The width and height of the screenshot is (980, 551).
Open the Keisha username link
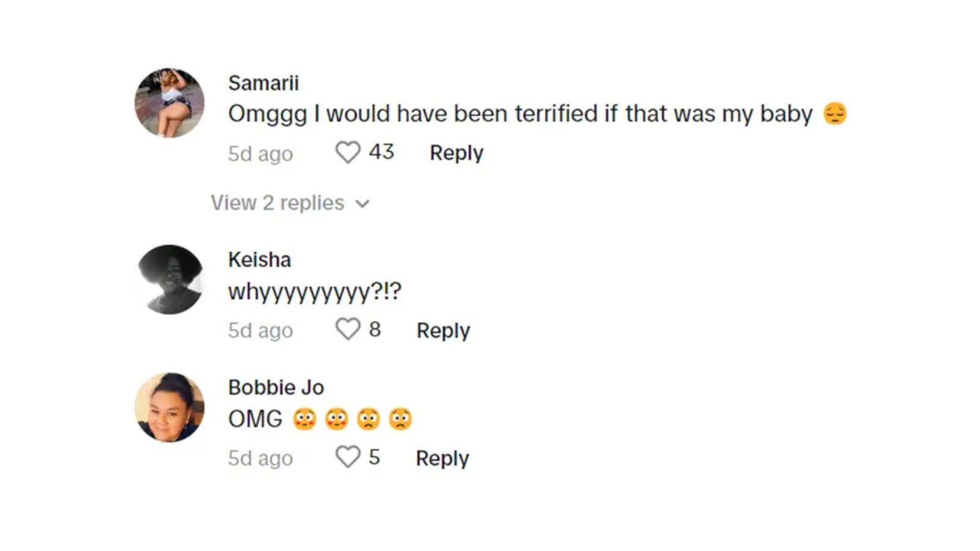(259, 260)
